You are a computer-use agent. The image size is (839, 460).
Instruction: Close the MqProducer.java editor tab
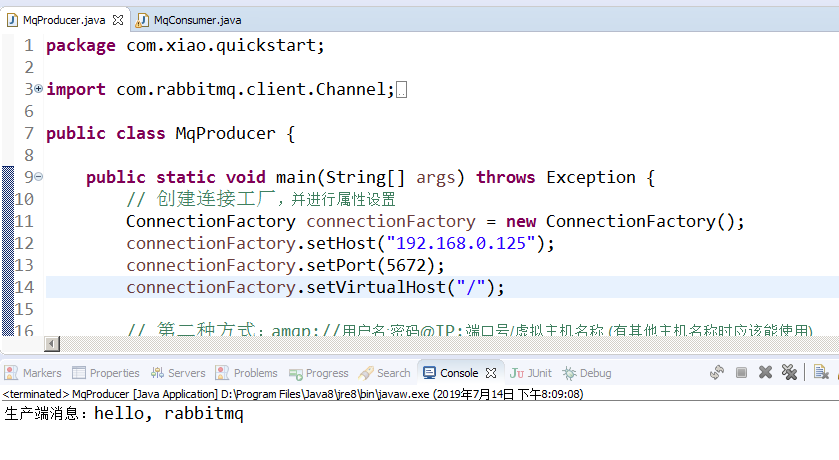coord(118,20)
